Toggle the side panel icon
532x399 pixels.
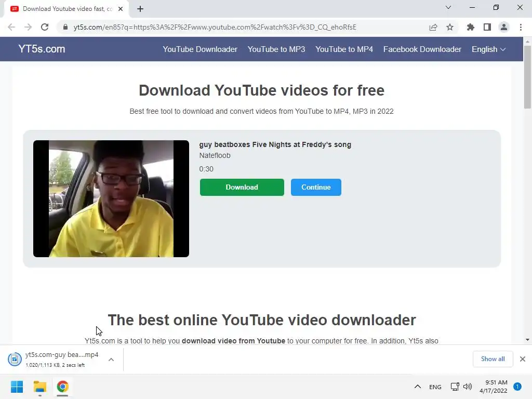487,27
